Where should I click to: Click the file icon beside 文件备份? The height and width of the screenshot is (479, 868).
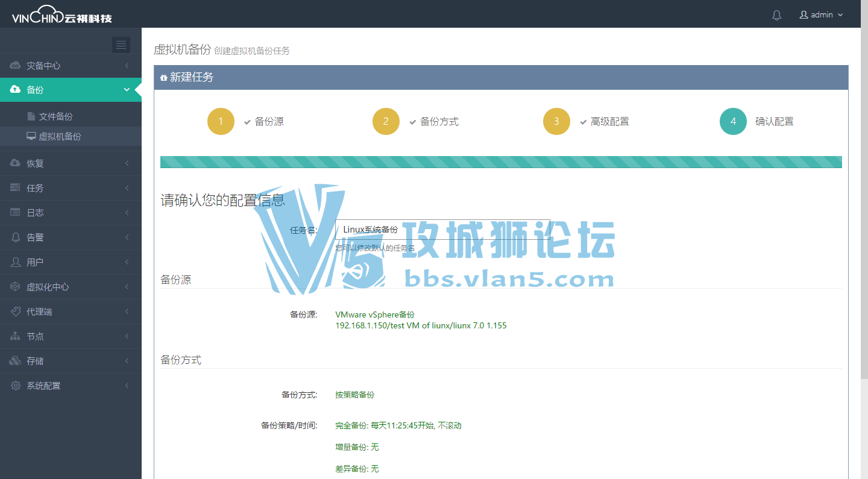point(31,116)
